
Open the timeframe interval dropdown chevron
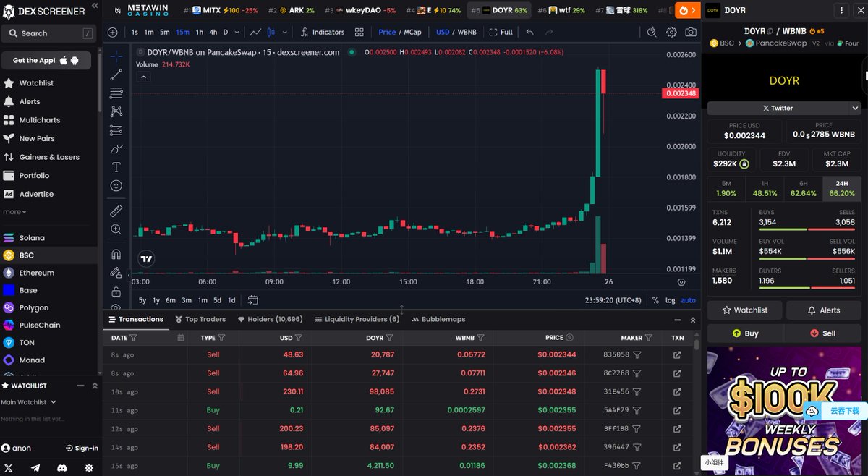[237, 32]
